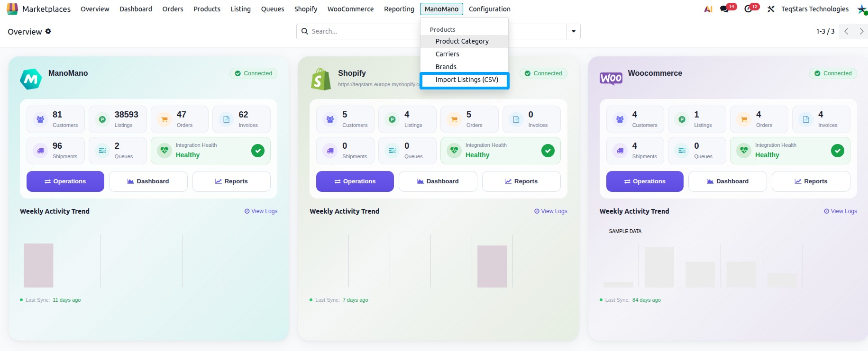The width and height of the screenshot is (868, 351).
Task: Open Woocommerce 4 Invoices tile
Action: (821, 119)
